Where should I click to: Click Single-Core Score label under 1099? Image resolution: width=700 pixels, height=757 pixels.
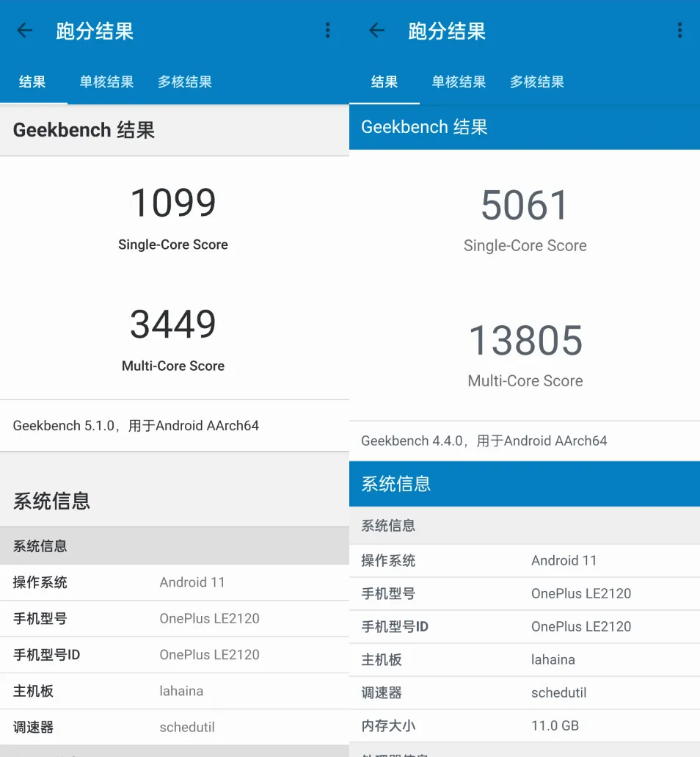pyautogui.click(x=173, y=245)
